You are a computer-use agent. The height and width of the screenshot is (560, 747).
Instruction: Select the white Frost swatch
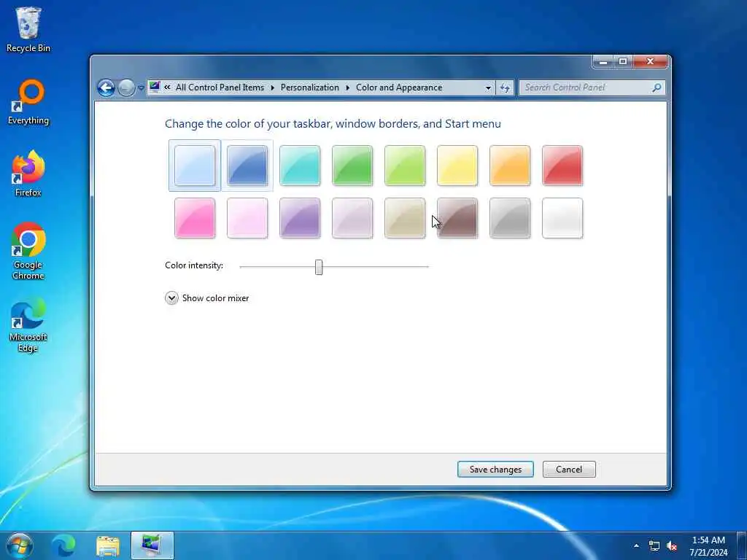(562, 218)
